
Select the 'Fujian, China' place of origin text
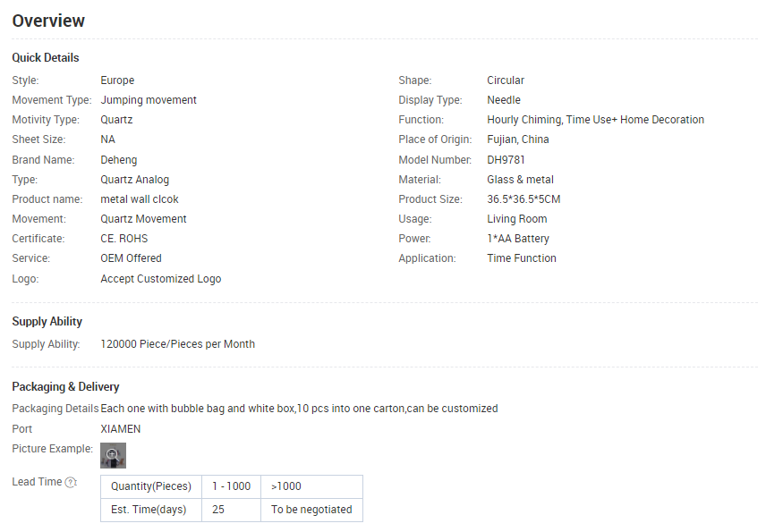click(518, 139)
